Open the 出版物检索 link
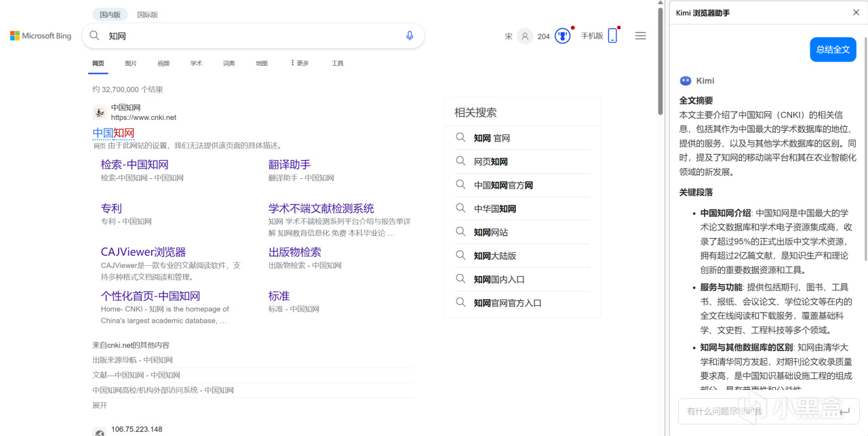 point(295,252)
